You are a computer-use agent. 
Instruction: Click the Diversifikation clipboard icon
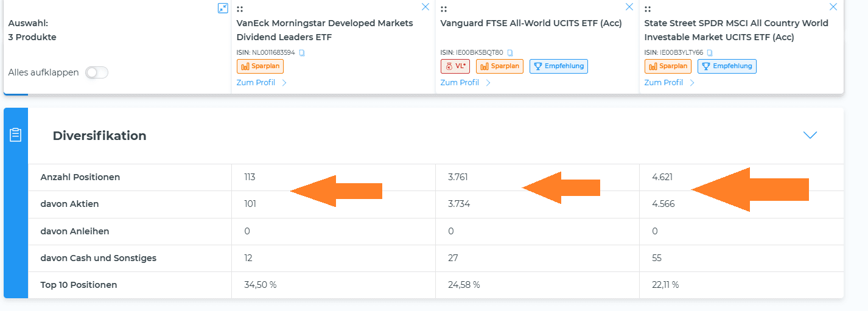[16, 135]
